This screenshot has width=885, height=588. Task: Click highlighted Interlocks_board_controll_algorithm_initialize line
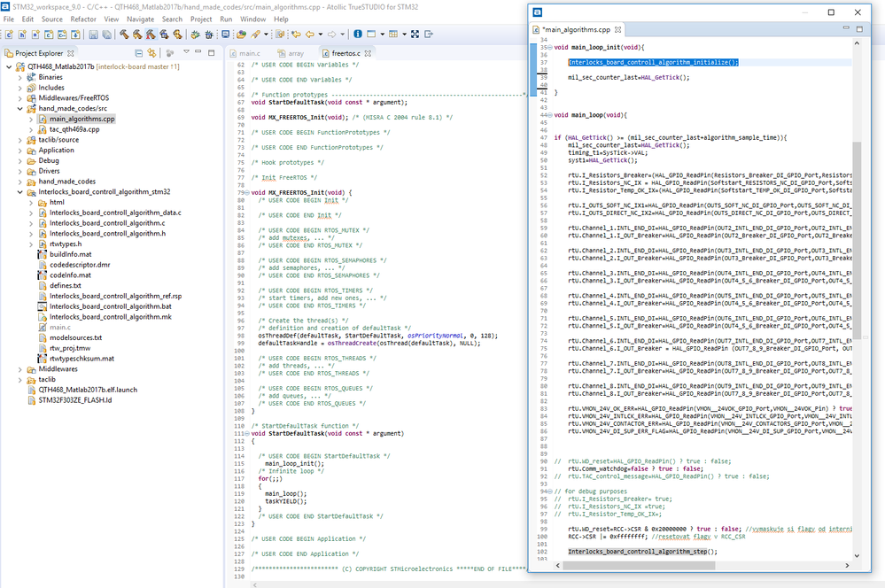(653, 63)
